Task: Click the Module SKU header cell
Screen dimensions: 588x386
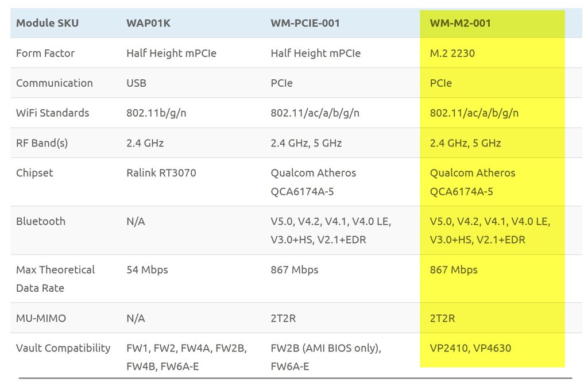Action: 47,23
